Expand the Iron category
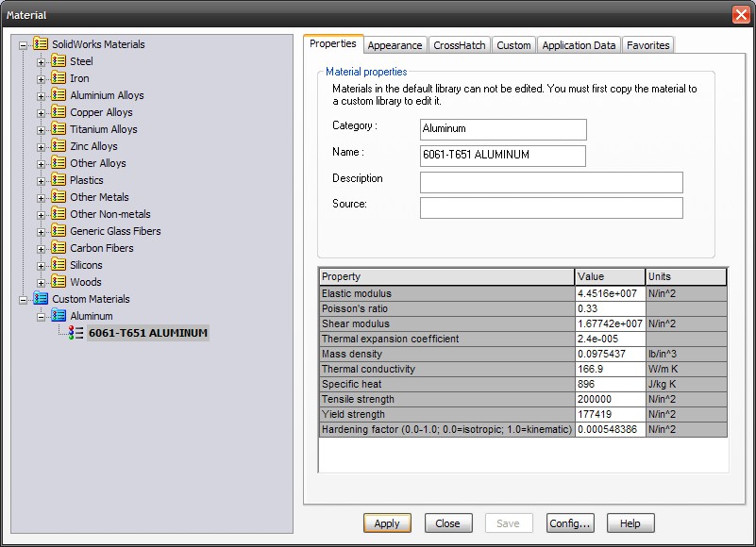This screenshot has height=547, width=756. 41,79
